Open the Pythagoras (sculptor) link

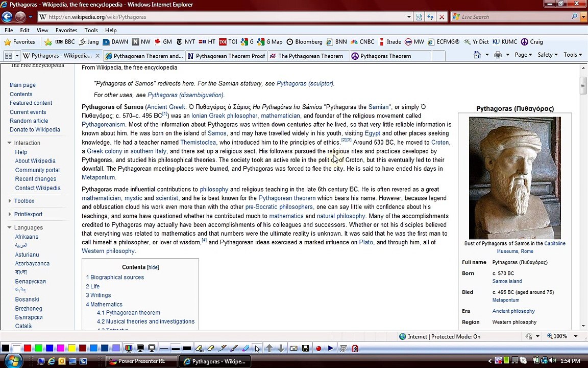(x=305, y=83)
